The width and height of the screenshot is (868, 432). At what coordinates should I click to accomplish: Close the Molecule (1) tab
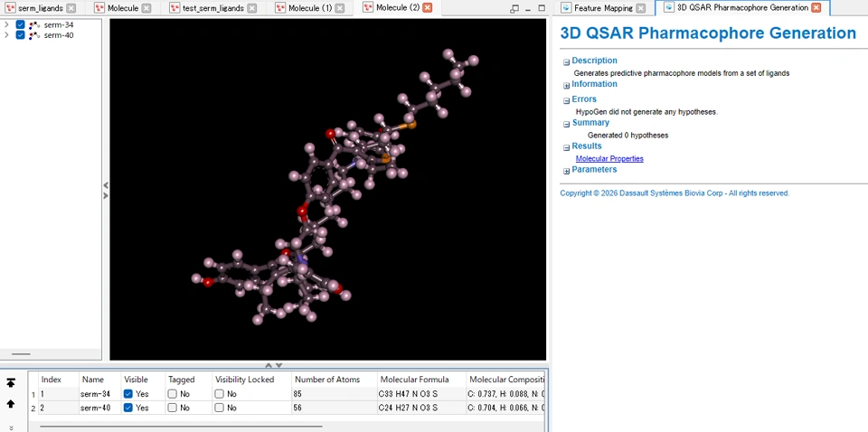click(340, 8)
